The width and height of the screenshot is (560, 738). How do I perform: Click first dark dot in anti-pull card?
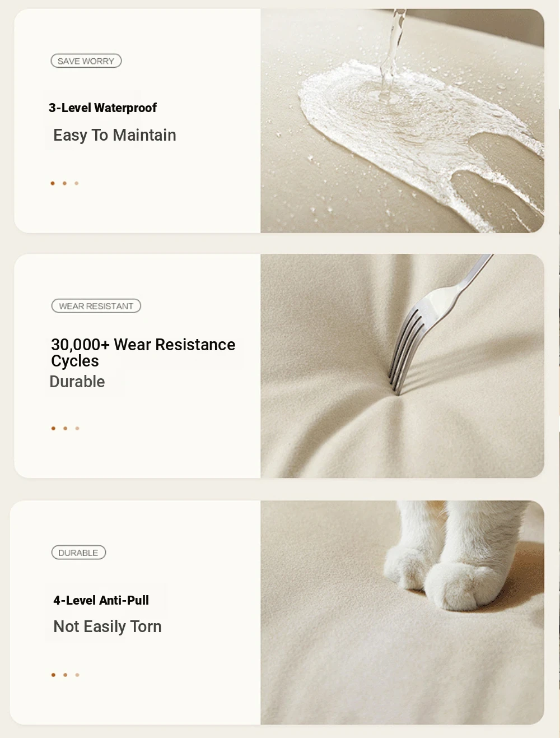point(53,675)
